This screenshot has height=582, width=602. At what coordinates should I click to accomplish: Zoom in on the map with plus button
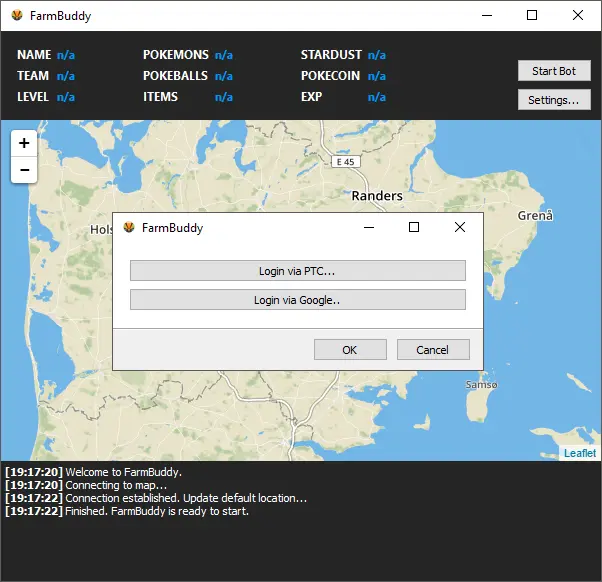(x=24, y=143)
